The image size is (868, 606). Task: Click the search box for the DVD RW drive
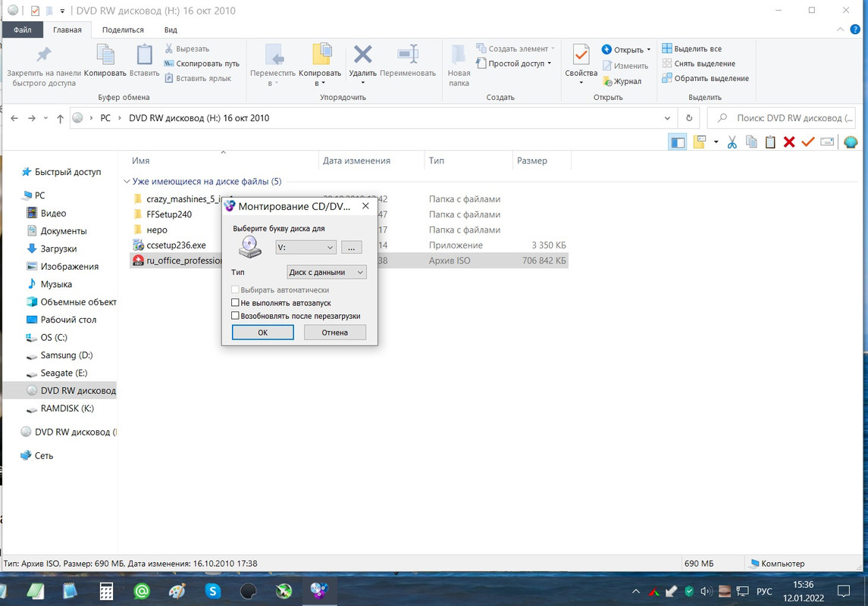point(782,118)
